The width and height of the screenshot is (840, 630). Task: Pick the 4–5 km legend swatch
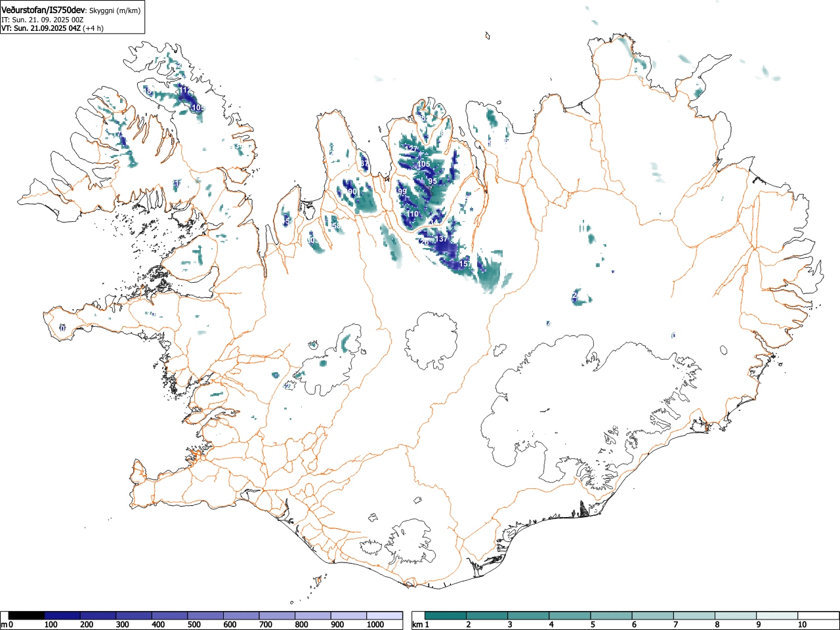[571, 616]
